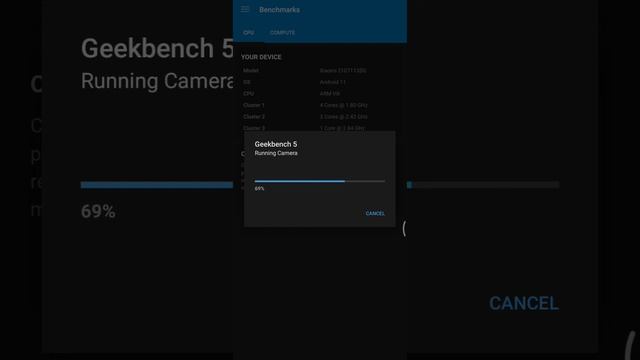Image resolution: width=640 pixels, height=360 pixels.
Task: Click the 'Model' row label
Action: (251, 71)
